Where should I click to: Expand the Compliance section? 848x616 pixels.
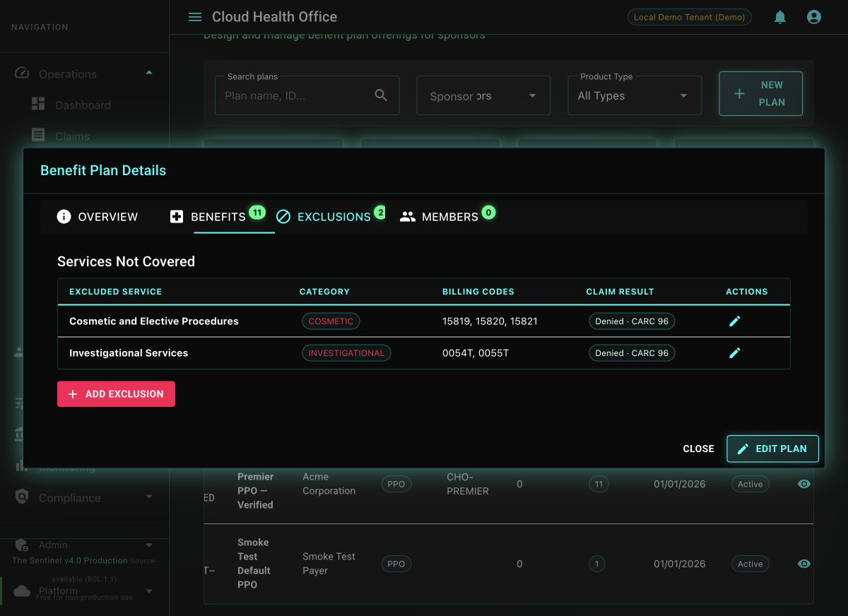coord(149,497)
